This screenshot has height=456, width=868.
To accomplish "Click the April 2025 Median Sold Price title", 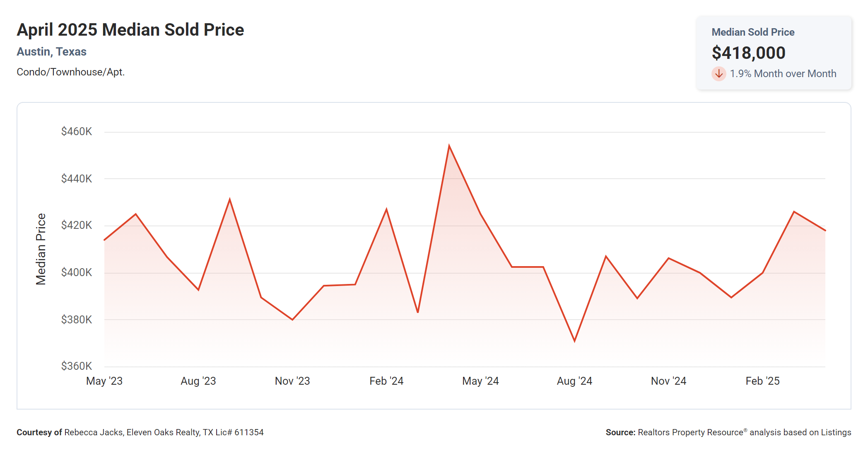I will pos(130,30).
